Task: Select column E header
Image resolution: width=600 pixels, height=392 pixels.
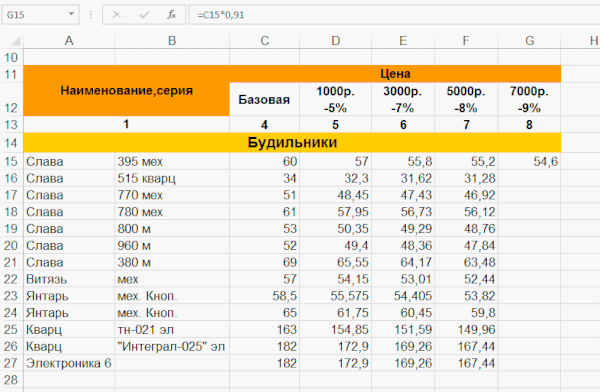Action: (403, 41)
